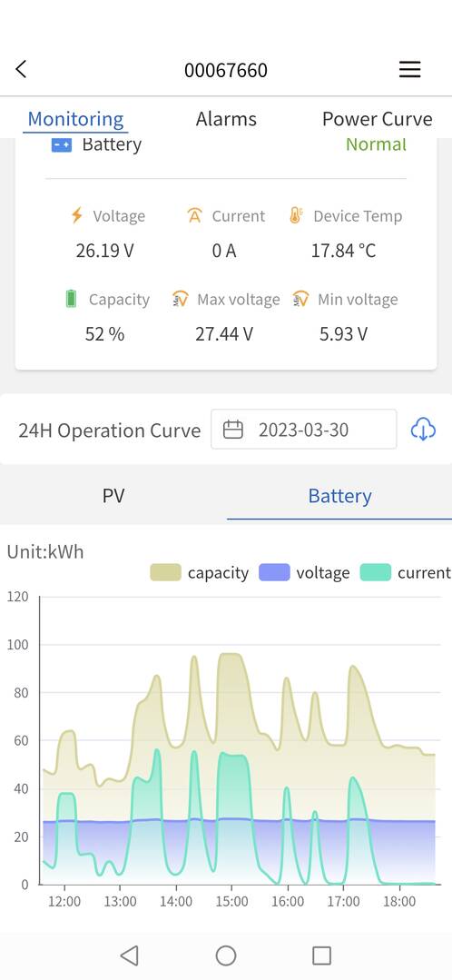Tap the calendar icon in date field
Screen dimensions: 452x980
tap(233, 430)
